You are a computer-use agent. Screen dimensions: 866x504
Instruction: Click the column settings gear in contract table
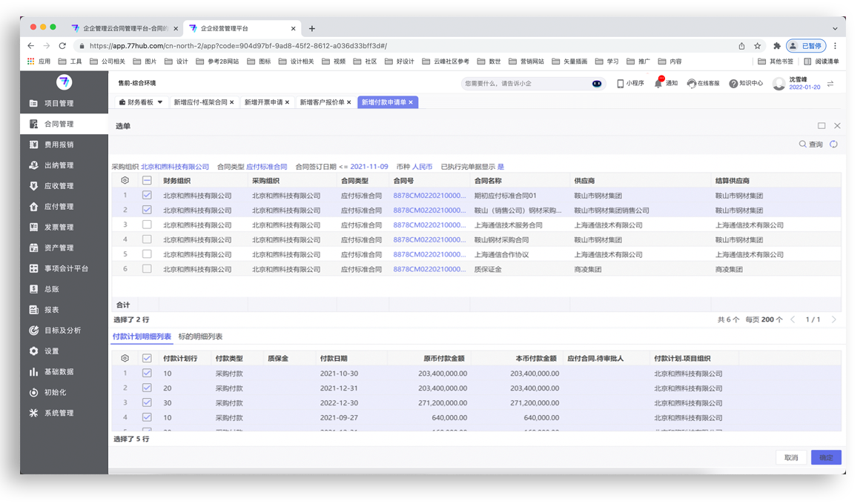click(x=125, y=180)
